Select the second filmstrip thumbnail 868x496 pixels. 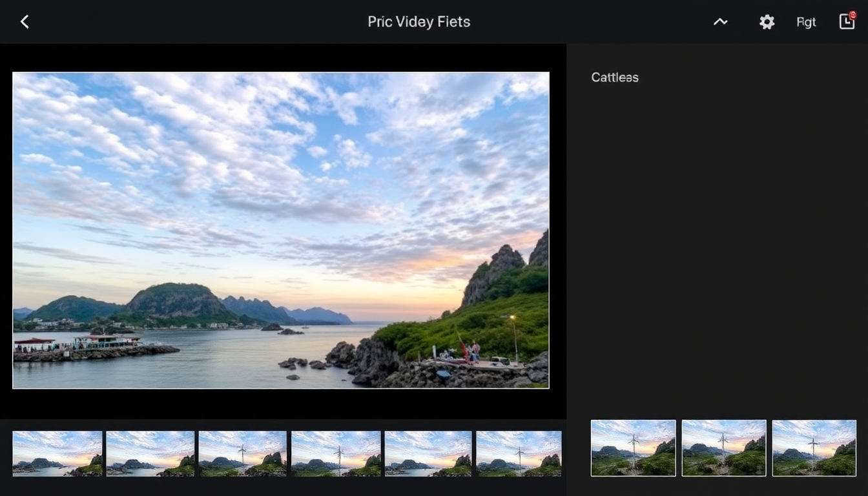point(150,453)
